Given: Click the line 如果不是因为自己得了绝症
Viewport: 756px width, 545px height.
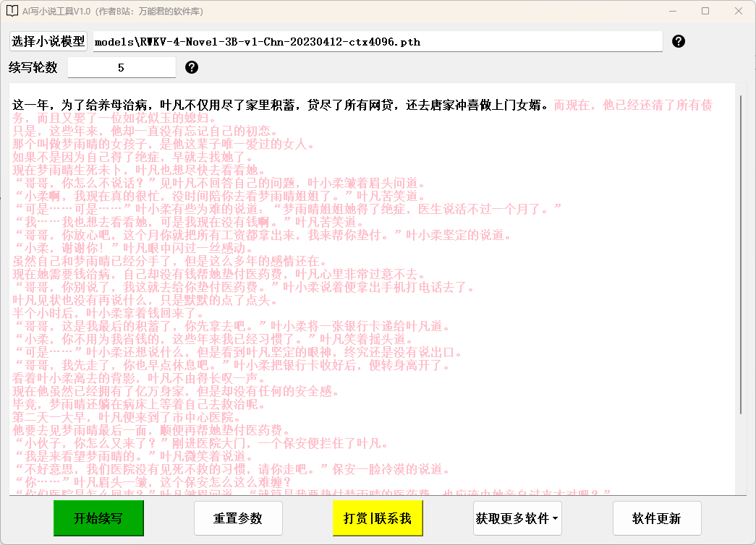Looking at the screenshot, I should [x=132, y=157].
